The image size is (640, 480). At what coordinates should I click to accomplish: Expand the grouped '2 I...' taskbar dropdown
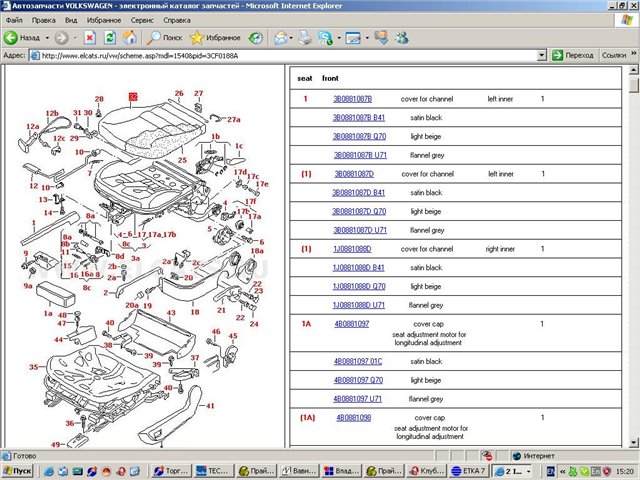pos(528,471)
